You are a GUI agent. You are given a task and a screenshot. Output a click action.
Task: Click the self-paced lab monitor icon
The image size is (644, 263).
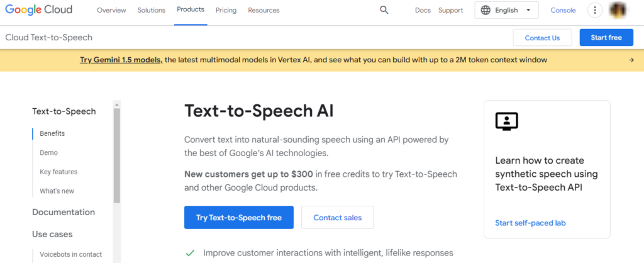506,121
